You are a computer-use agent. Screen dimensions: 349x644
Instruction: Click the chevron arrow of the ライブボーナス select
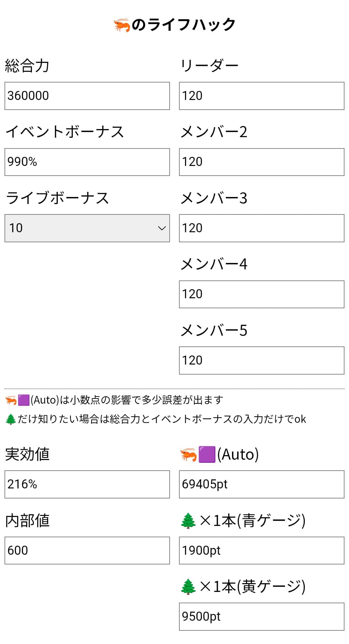pyautogui.click(x=162, y=228)
